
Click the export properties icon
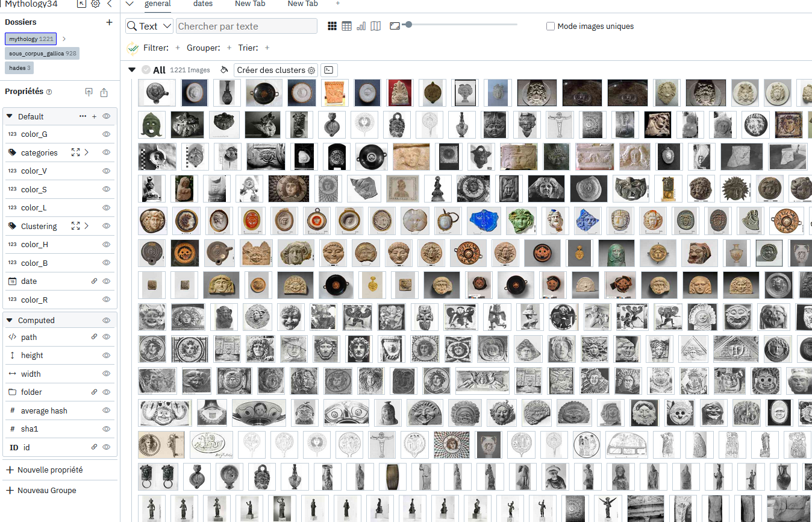(104, 92)
